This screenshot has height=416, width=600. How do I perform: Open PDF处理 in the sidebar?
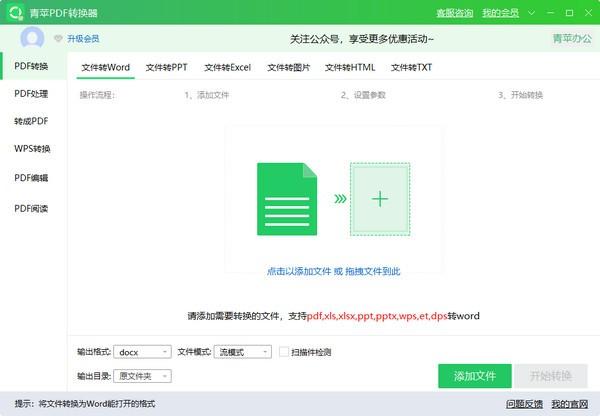click(31, 93)
